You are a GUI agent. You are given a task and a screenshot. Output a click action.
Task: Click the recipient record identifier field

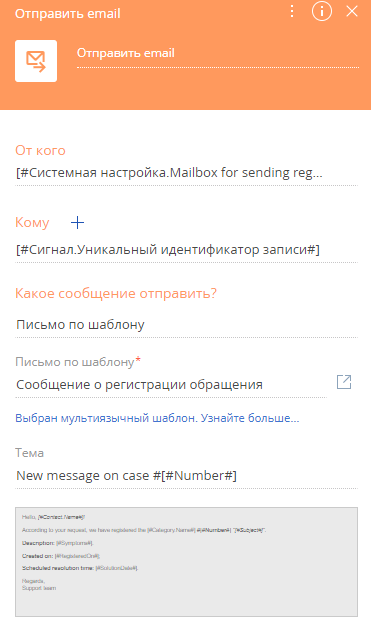coord(186,250)
